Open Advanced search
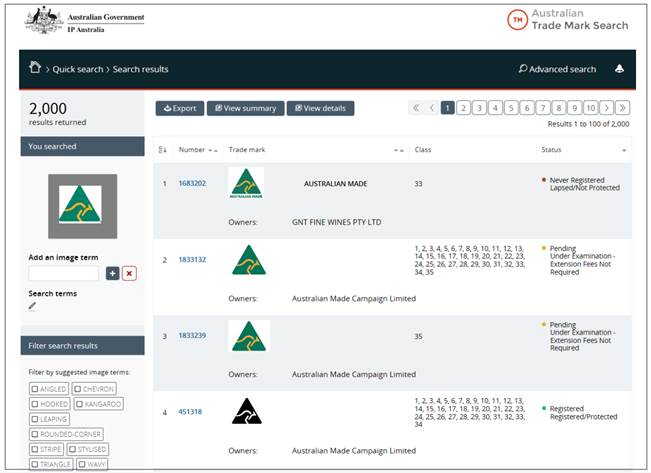This screenshot has width=651, height=473. 557,69
